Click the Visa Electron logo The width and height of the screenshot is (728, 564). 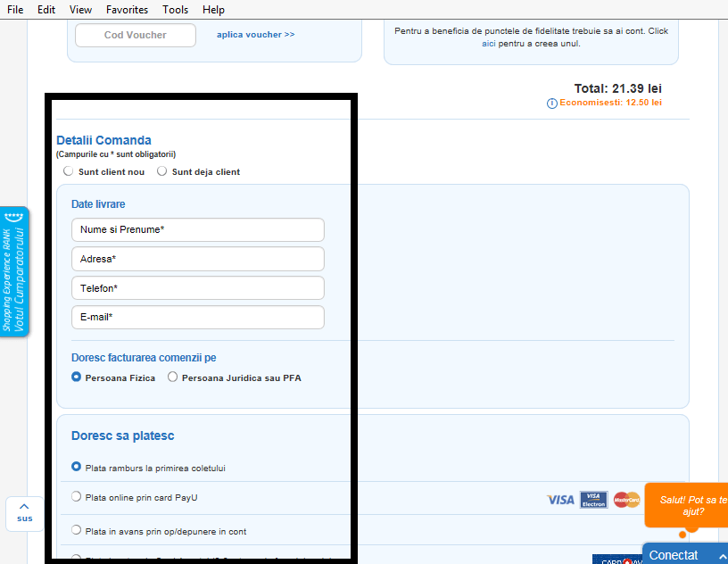point(593,500)
